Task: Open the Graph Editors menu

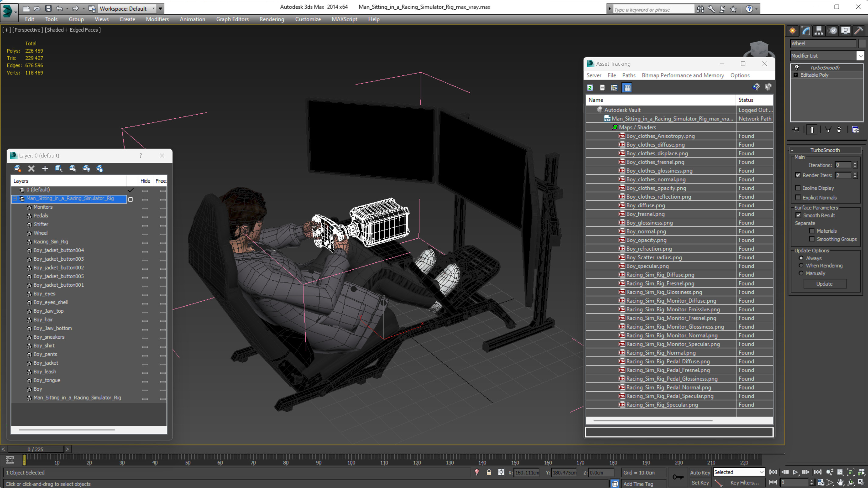Action: tap(232, 19)
